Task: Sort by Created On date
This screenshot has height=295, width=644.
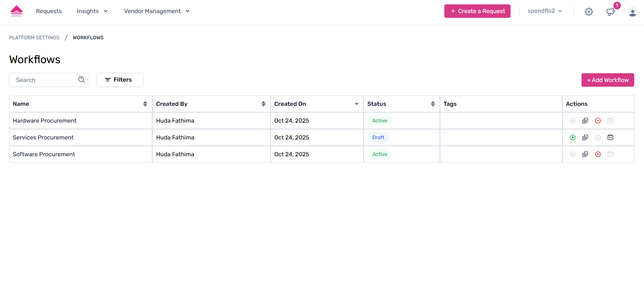Action: [357, 104]
